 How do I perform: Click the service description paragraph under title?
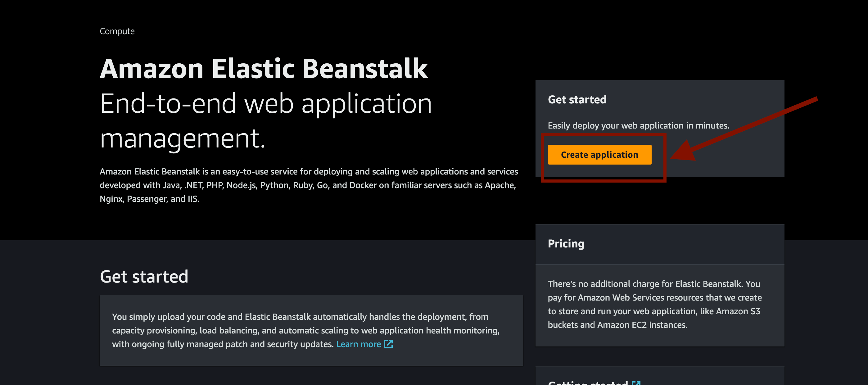[x=308, y=185]
